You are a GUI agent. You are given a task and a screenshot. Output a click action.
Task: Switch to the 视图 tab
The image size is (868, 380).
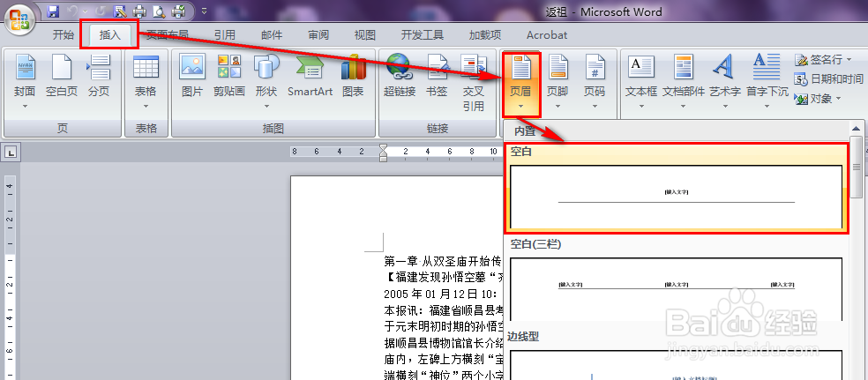365,35
